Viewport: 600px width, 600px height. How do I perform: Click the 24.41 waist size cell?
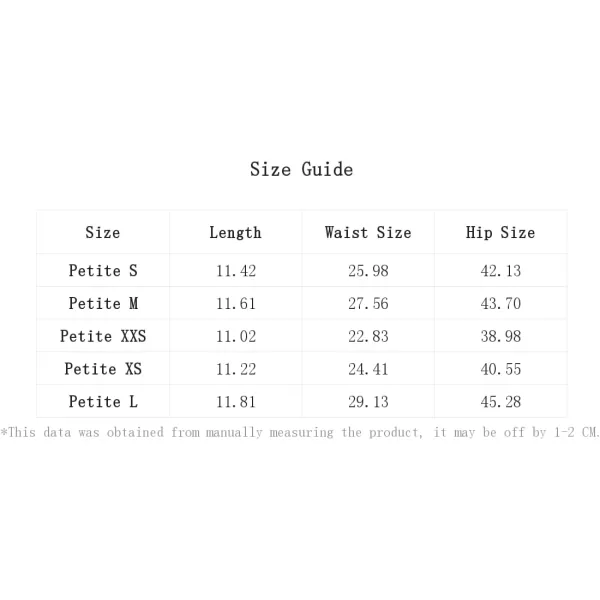368,369
